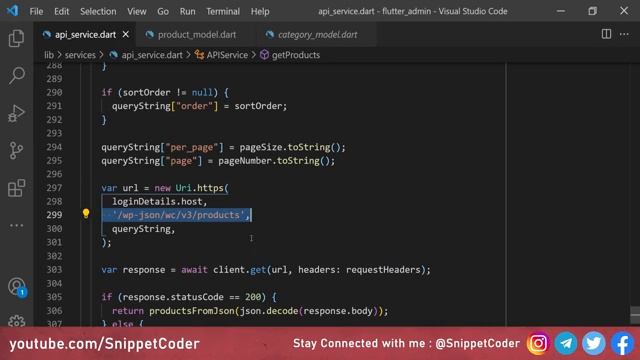Close the api_service.dart tab

(126, 34)
